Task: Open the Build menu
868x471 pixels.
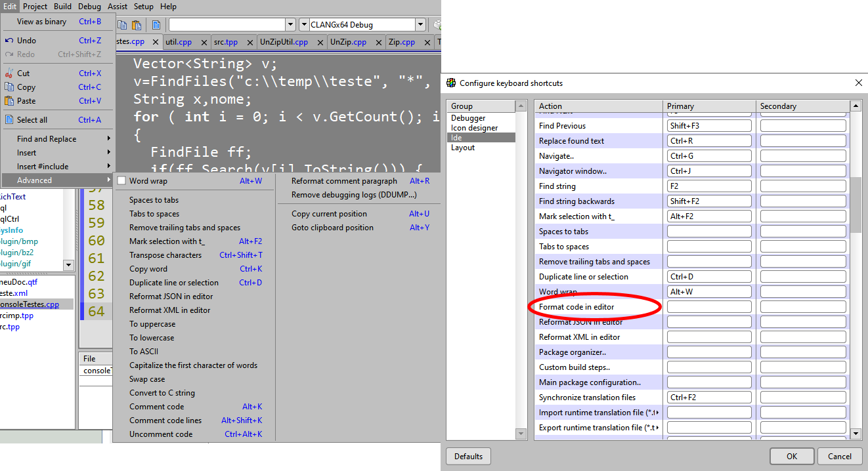Action: [63, 7]
